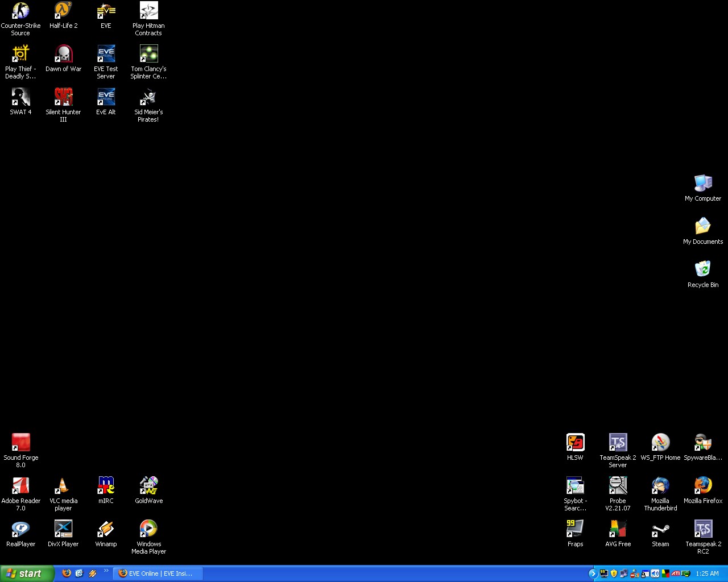
Task: Click the AVG tray icon
Action: pos(665,573)
